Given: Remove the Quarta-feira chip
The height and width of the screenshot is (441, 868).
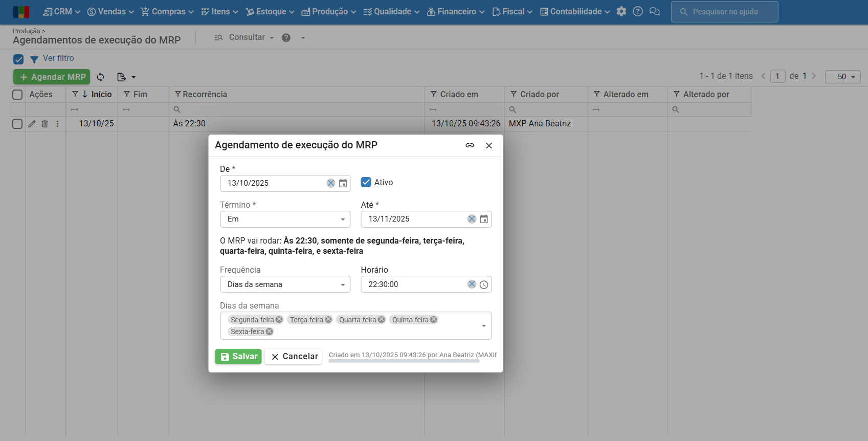Looking at the screenshot, I should pyautogui.click(x=382, y=319).
